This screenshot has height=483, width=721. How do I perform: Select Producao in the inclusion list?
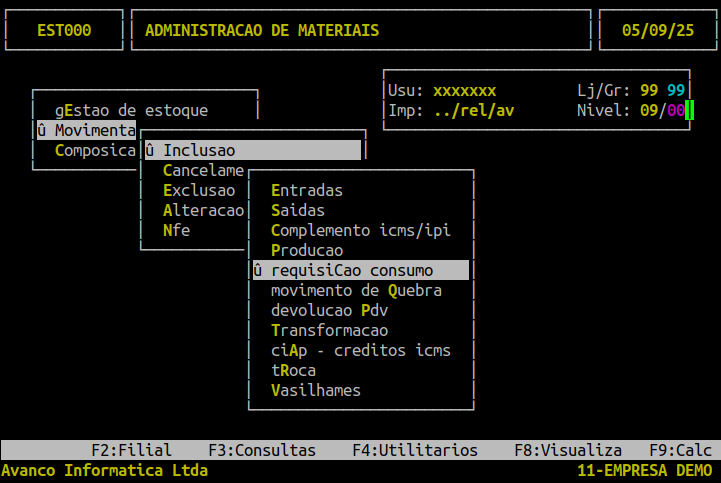307,250
